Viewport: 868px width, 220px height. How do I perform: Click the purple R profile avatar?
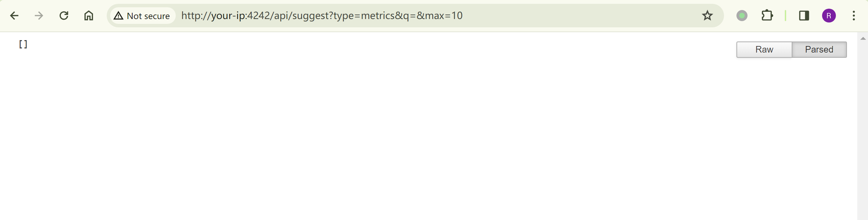pos(829,16)
